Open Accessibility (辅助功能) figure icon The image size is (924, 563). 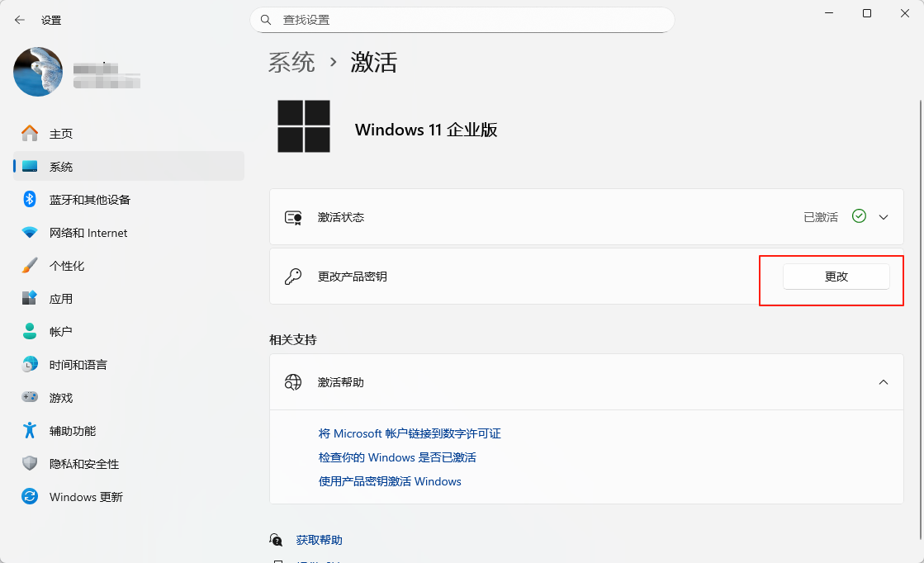30,431
